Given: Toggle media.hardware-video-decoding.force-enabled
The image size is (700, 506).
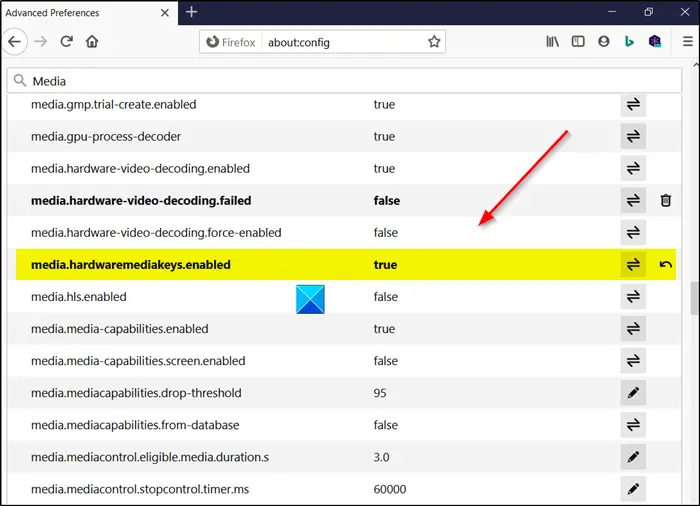Looking at the screenshot, I should (x=633, y=233).
